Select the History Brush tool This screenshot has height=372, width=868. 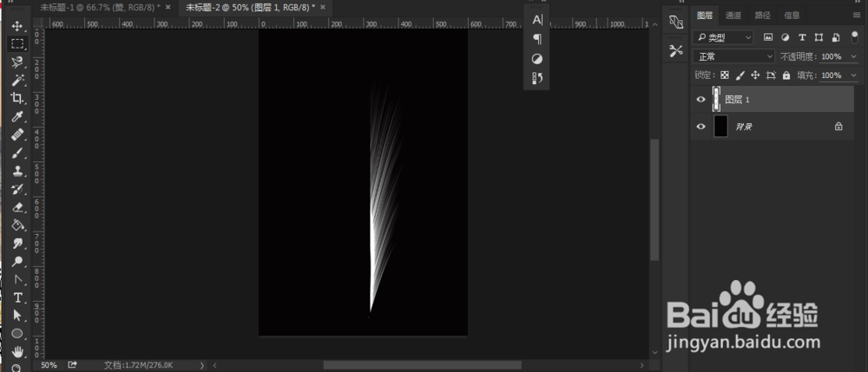(x=17, y=189)
